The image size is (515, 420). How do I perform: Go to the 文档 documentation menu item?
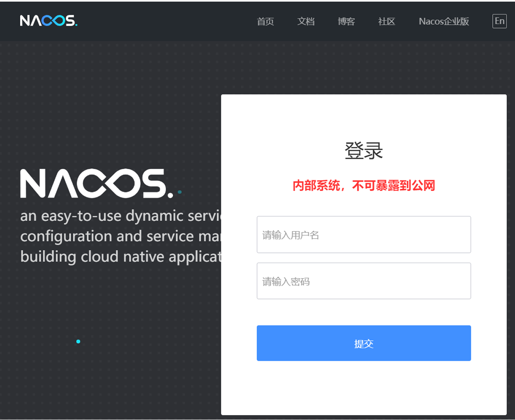[x=306, y=21]
